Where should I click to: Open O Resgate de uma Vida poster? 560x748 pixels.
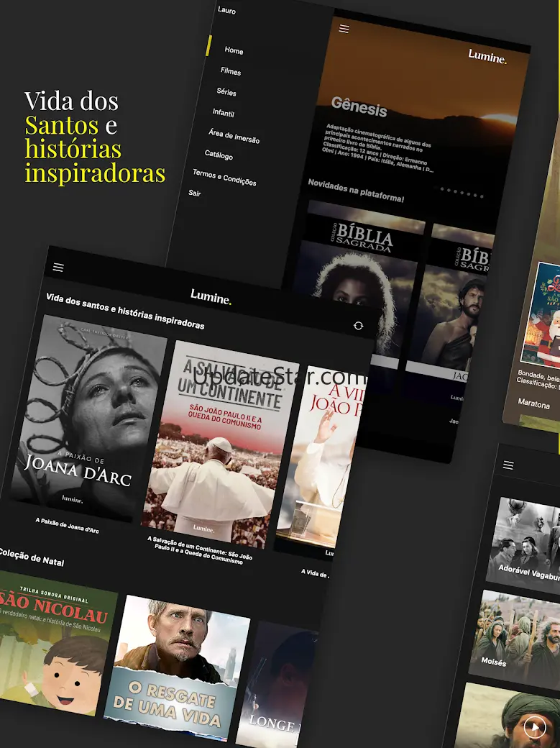coord(177,670)
